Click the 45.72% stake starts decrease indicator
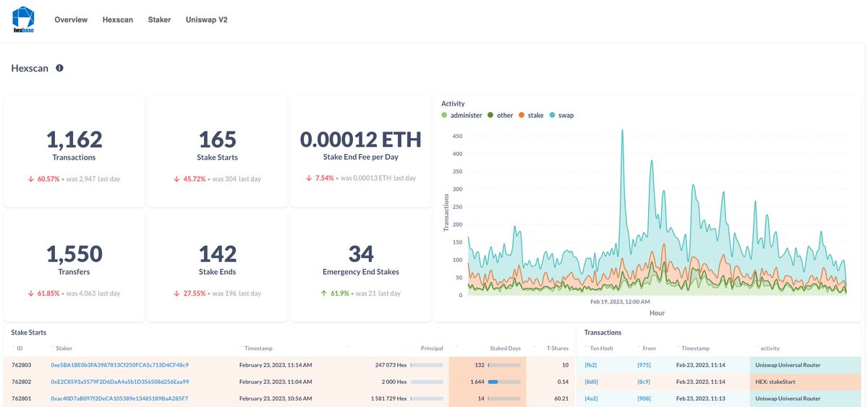Viewport: 868px width, 407px height. pyautogui.click(x=189, y=179)
